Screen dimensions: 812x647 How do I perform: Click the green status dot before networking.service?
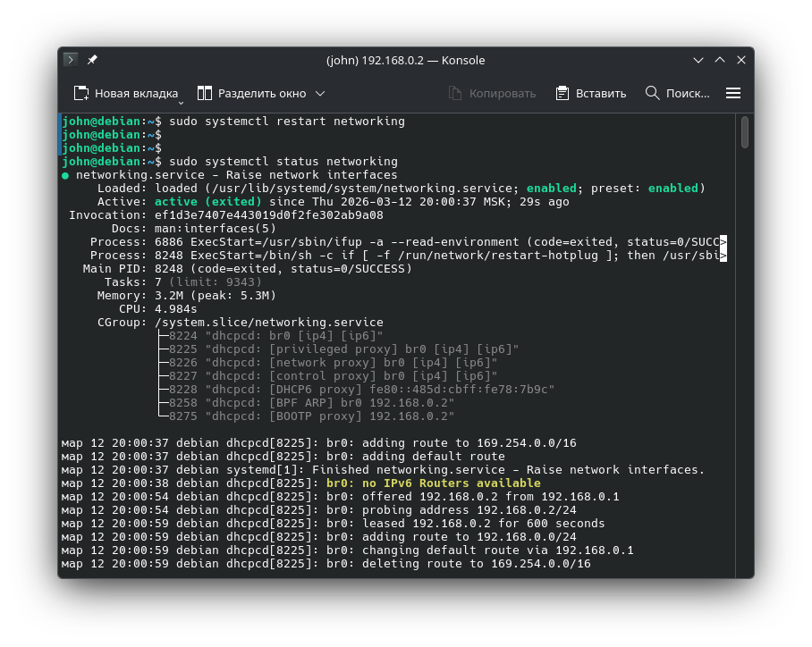click(65, 175)
